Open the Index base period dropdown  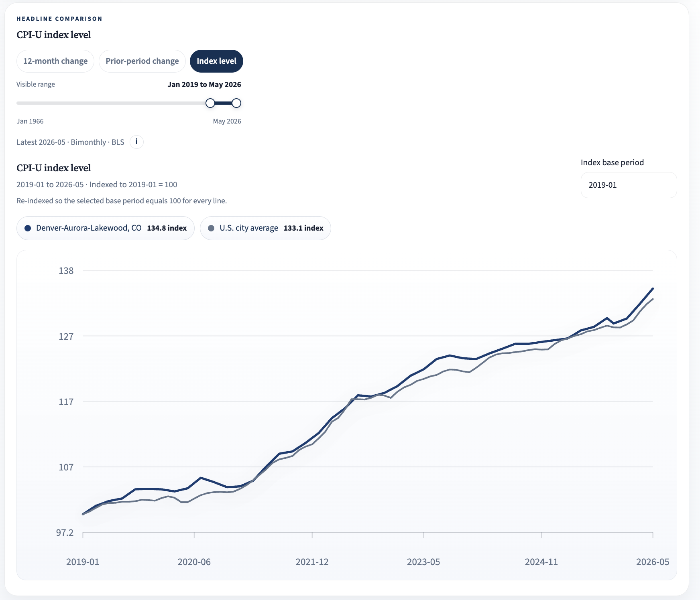pyautogui.click(x=629, y=185)
